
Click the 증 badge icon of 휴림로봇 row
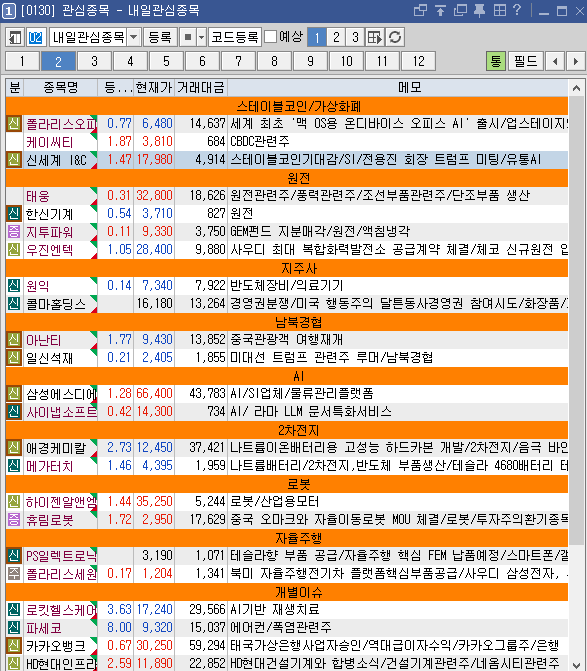(14, 519)
